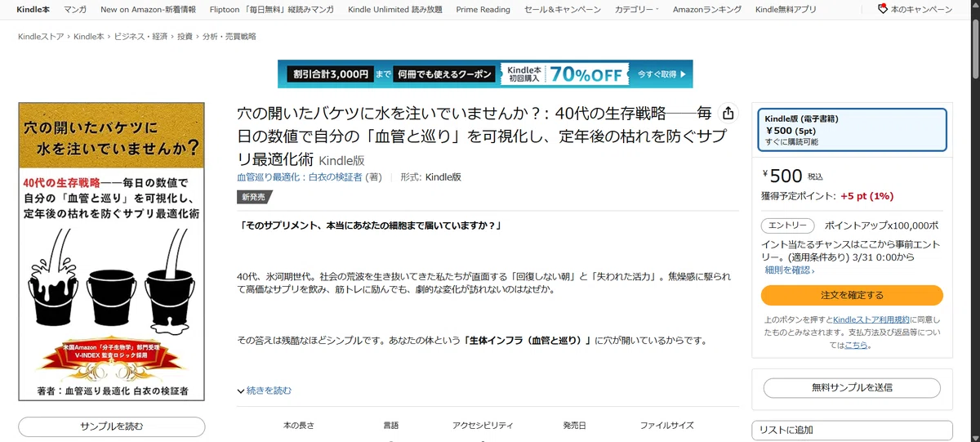Image resolution: width=980 pixels, height=442 pixels.
Task: Open author link 血管巡り最適化：白衣の検証者
Action: pyautogui.click(x=300, y=176)
